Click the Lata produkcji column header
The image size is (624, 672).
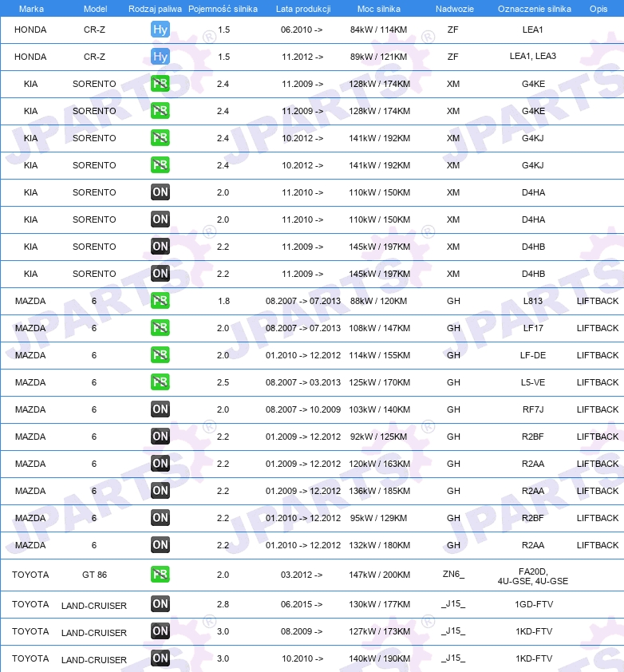coord(303,9)
